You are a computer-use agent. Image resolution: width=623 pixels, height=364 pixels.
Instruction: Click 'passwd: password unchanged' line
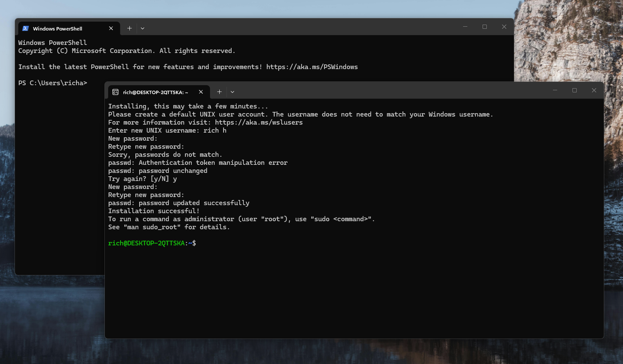point(158,171)
